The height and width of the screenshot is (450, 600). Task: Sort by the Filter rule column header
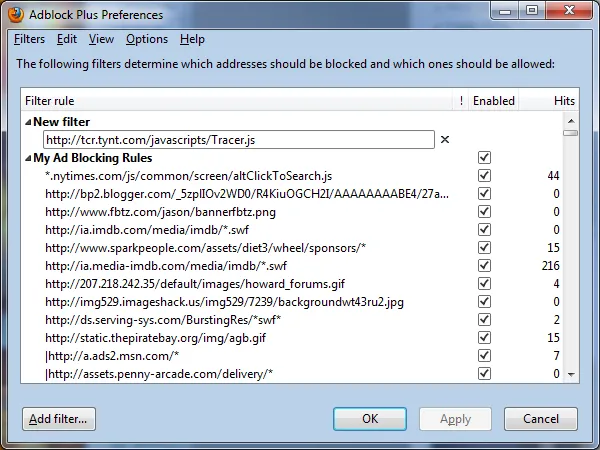click(237, 101)
